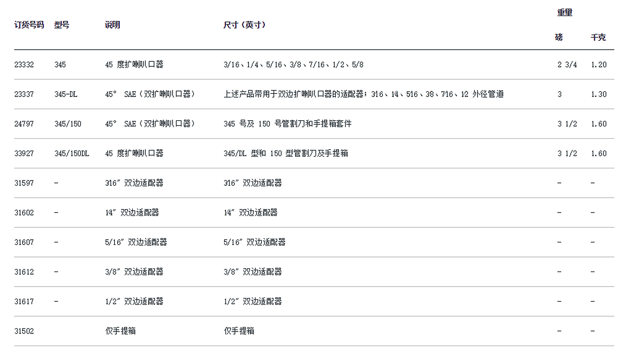Select order number 31502
This screenshot has height=364, width=626.
tap(24, 331)
